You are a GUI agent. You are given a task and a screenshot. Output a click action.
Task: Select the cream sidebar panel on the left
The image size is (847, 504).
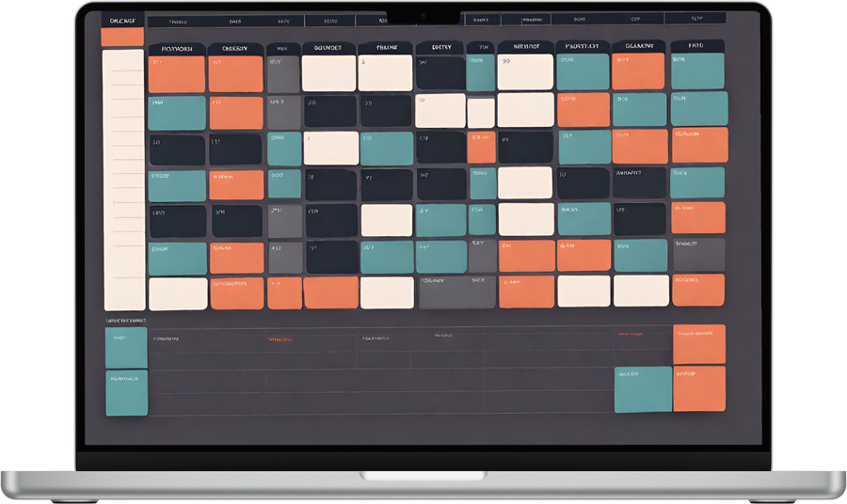pyautogui.click(x=123, y=180)
